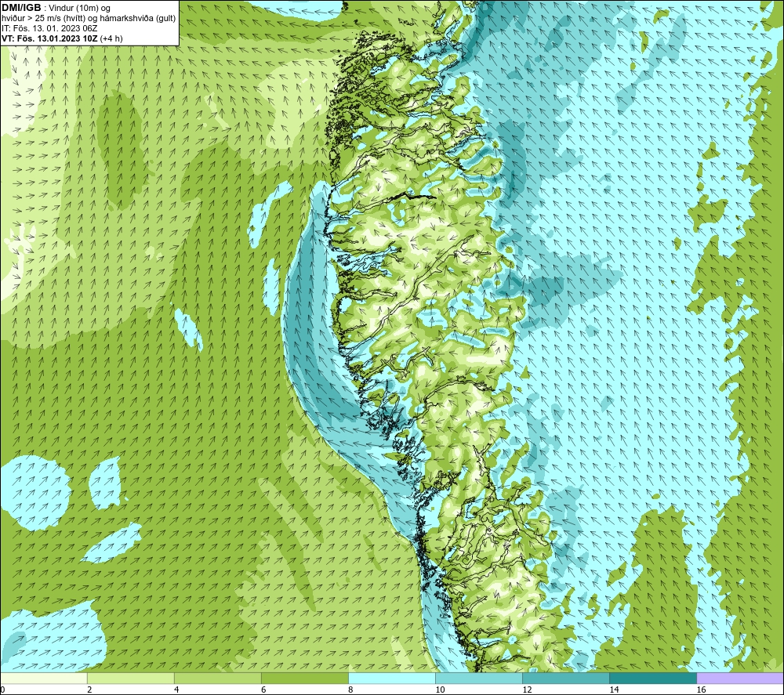Image resolution: width=784 pixels, height=695 pixels.
Task: Select the 6–8 m/s dark green band
Action: 305,678
